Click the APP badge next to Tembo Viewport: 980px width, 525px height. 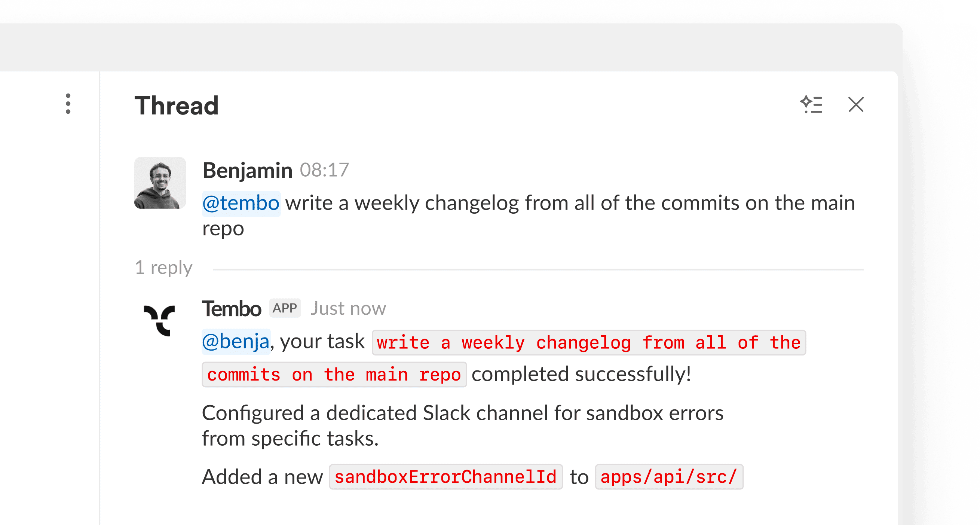tap(285, 308)
